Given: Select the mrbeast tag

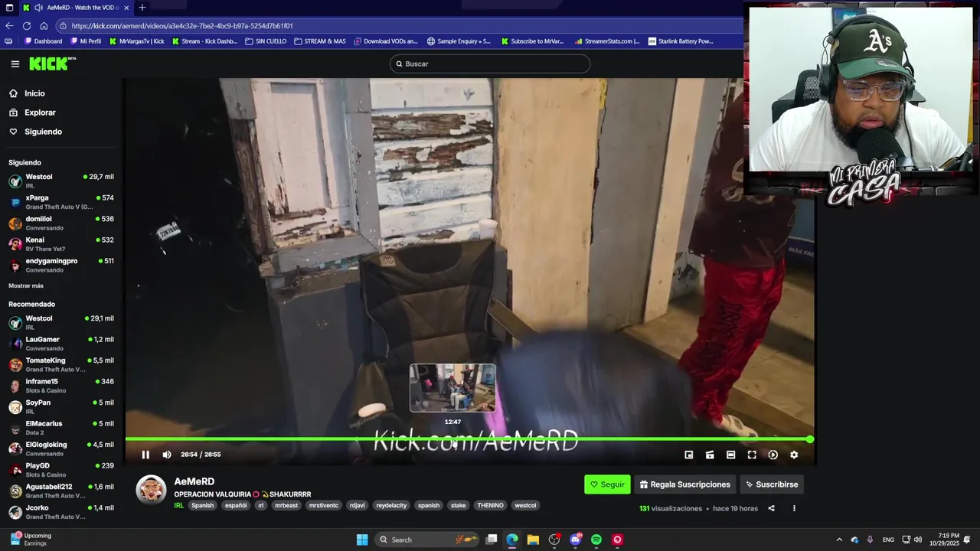Looking at the screenshot, I should click(x=286, y=506).
